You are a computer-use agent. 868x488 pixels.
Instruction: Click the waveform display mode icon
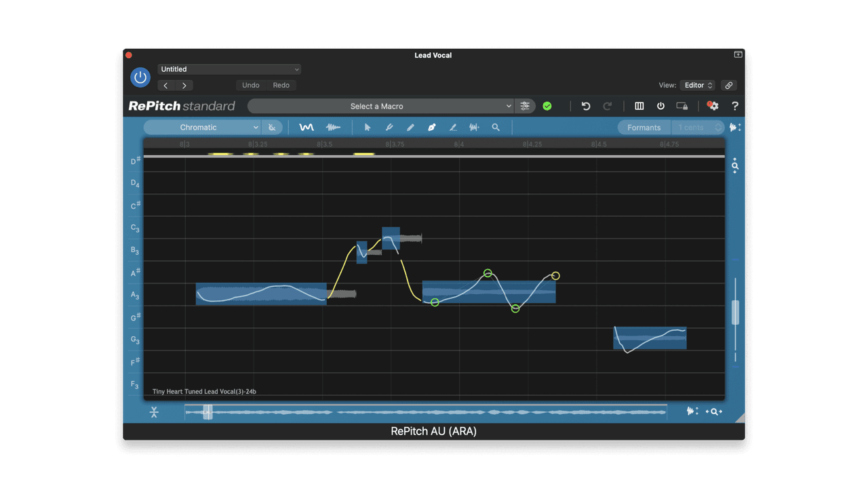click(x=332, y=127)
